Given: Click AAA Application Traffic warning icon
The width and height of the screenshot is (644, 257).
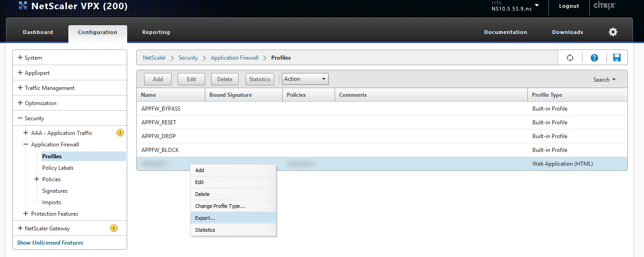Looking at the screenshot, I should [x=120, y=133].
